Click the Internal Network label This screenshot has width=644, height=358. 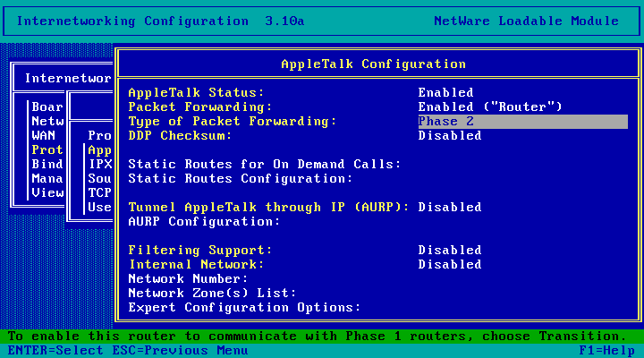coord(196,265)
